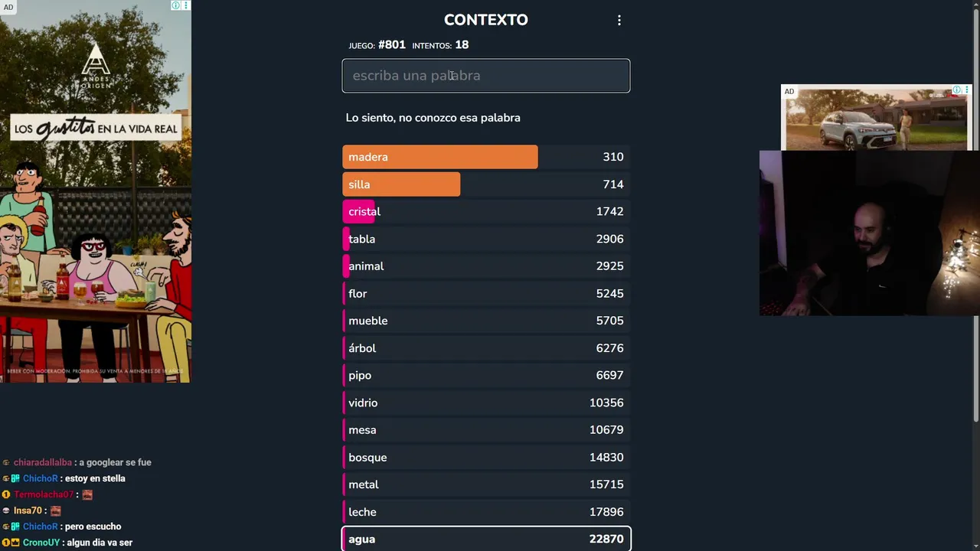Image resolution: width=980 pixels, height=551 pixels.
Task: Click the page vertical scrollbar
Action: coord(975,230)
